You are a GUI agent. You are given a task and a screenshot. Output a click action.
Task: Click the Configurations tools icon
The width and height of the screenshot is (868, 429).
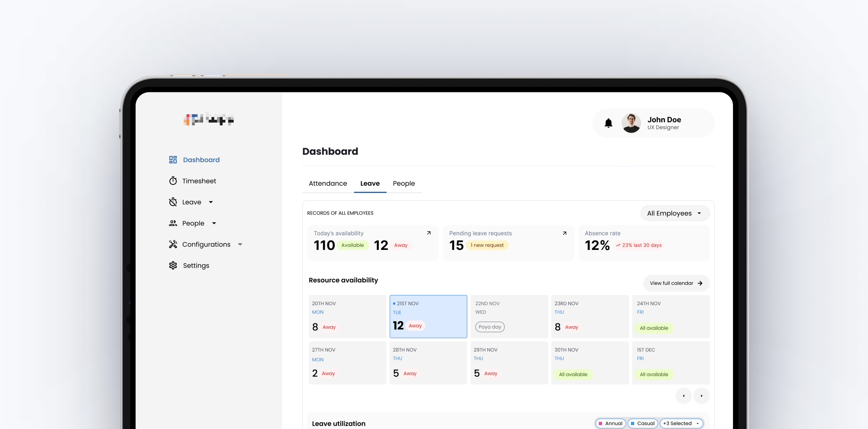173,244
